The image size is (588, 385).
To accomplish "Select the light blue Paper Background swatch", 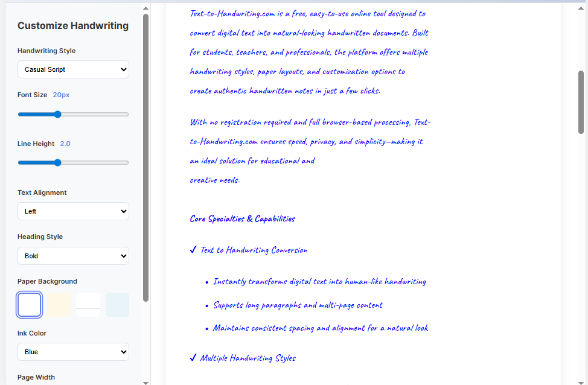I will point(117,305).
